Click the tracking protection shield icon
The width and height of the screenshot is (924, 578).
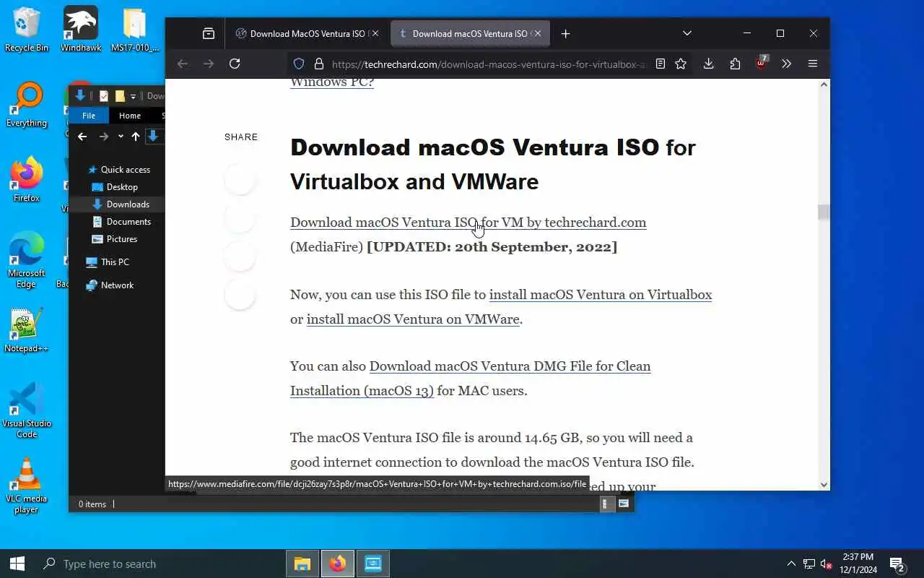pyautogui.click(x=299, y=64)
